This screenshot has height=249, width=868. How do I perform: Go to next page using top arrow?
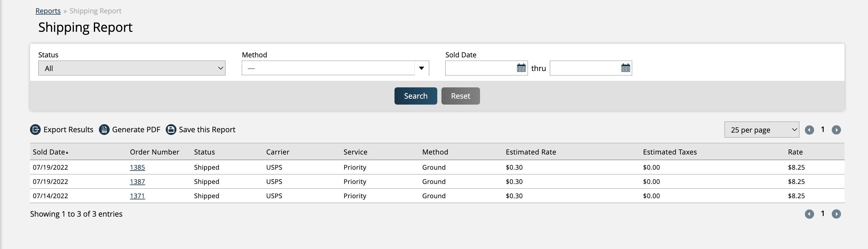click(x=836, y=130)
